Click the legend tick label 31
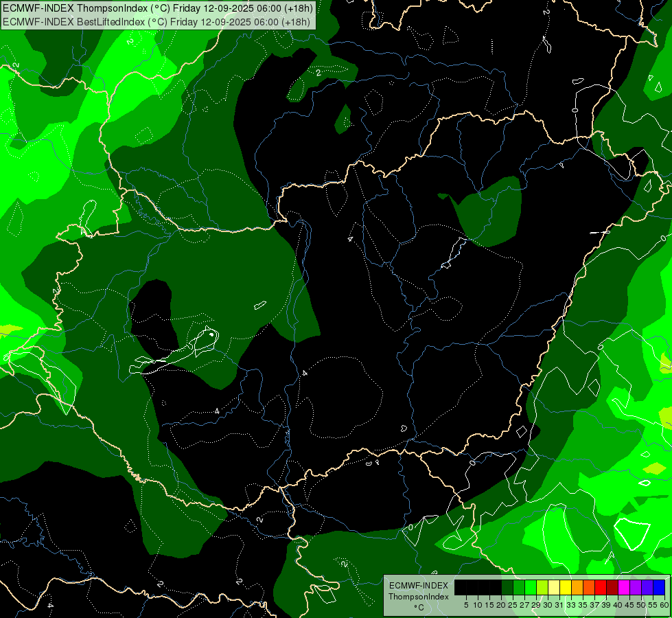The width and height of the screenshot is (672, 618). click(x=559, y=605)
